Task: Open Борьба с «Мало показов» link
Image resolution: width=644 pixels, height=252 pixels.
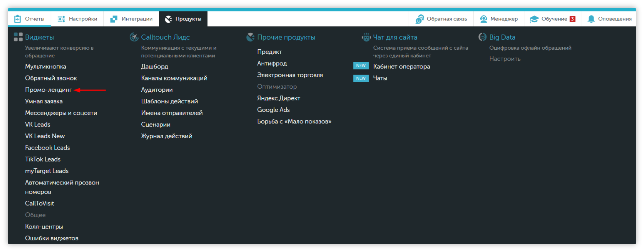Action: click(x=294, y=121)
